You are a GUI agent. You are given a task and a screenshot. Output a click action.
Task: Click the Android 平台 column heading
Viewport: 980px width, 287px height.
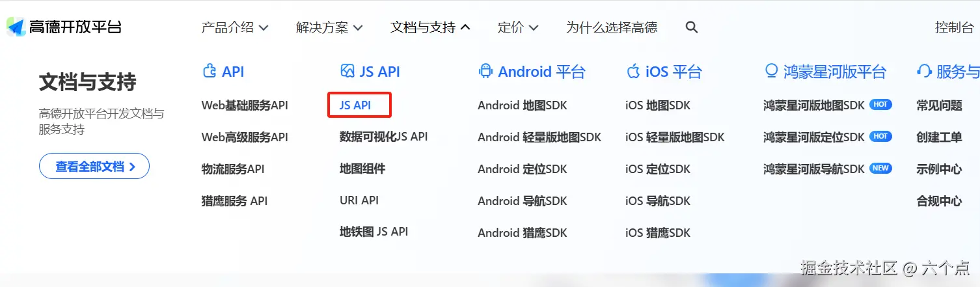[x=542, y=72]
